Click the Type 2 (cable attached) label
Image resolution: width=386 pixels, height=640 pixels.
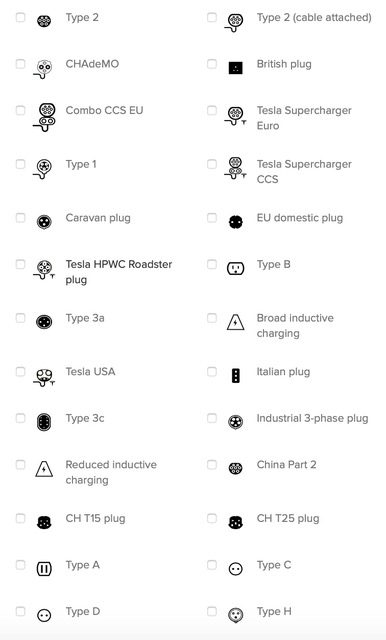tap(314, 18)
